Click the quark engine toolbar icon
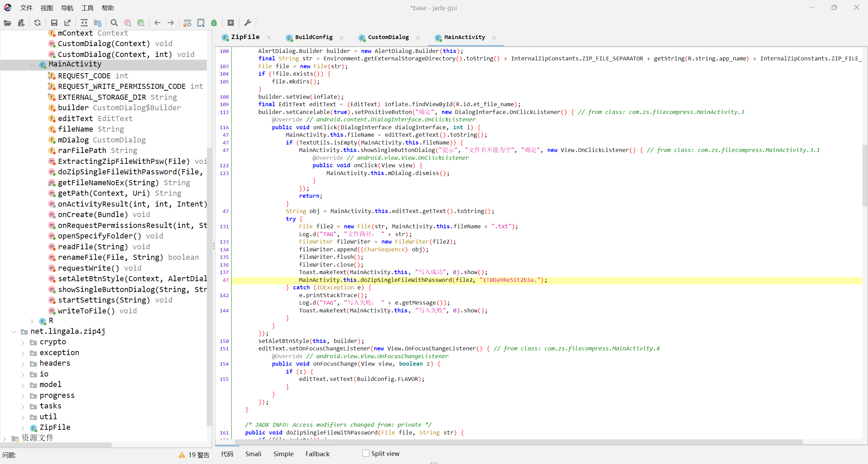 pyautogui.click(x=201, y=23)
